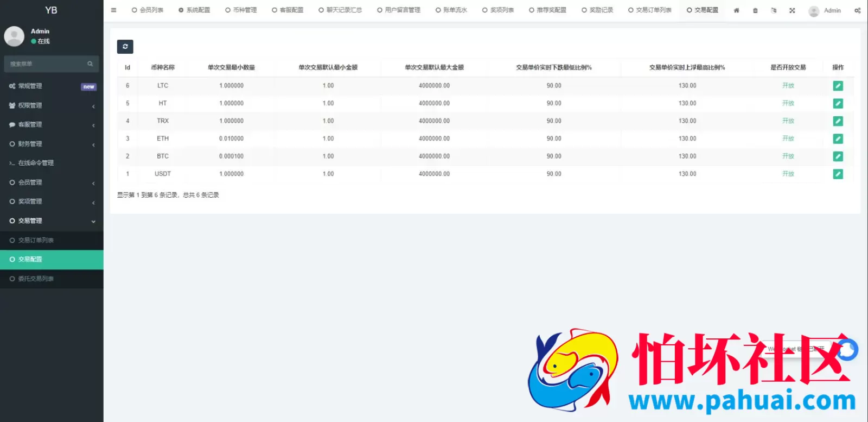Expand 客服管理 sidebar menu

pos(52,124)
